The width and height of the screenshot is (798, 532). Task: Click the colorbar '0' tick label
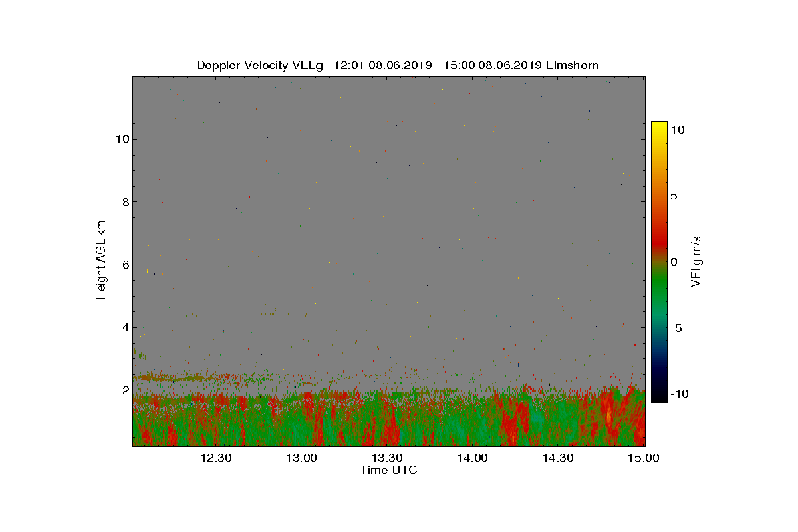point(674,262)
